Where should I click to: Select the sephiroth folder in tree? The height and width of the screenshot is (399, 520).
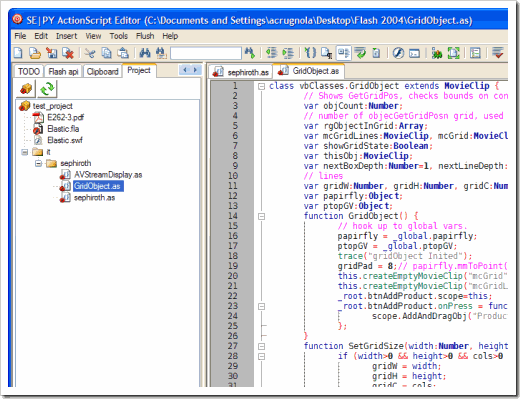pos(76,163)
